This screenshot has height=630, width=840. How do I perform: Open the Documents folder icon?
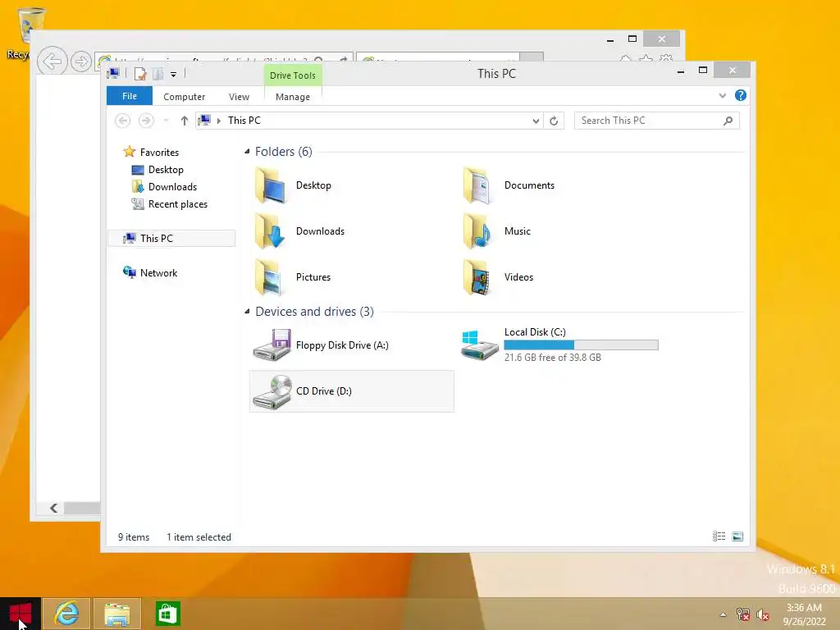pos(477,185)
